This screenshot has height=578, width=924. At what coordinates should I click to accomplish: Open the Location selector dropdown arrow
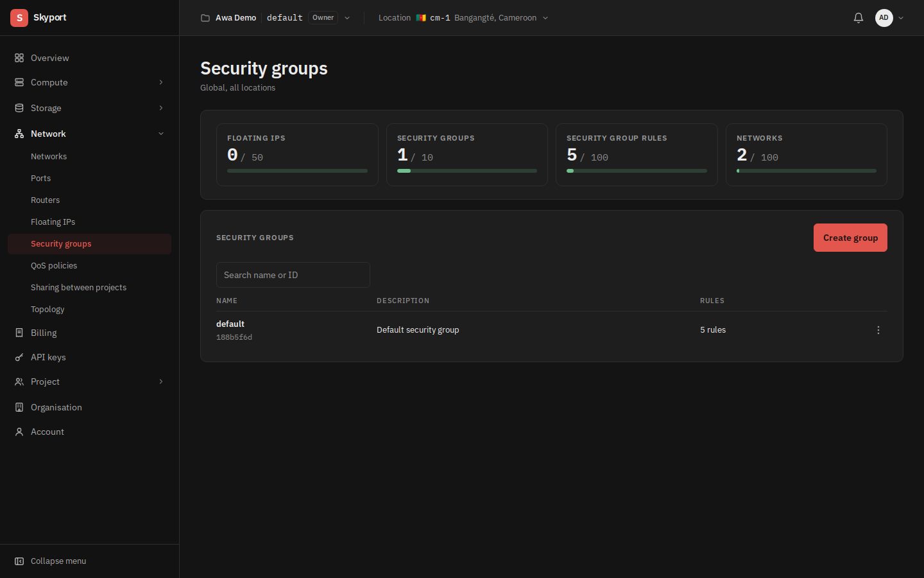tap(545, 18)
